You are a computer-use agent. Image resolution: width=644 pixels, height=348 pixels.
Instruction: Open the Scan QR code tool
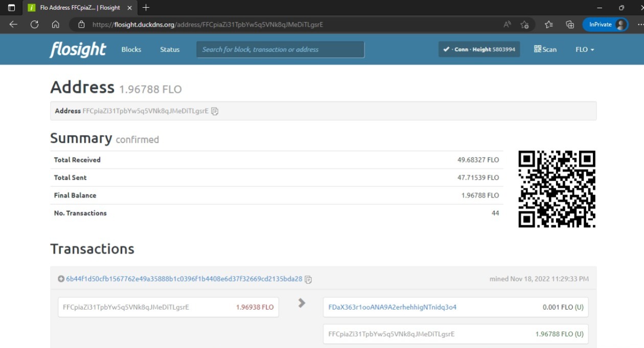click(x=545, y=49)
